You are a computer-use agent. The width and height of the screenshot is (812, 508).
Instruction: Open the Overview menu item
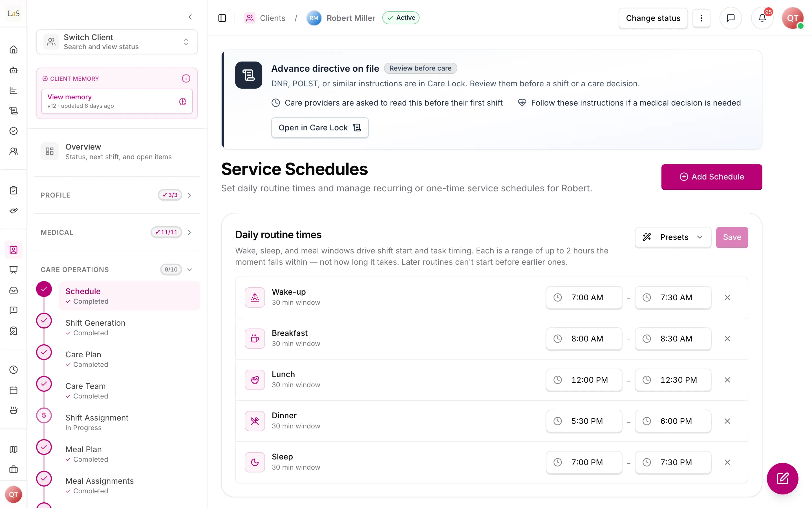117,152
